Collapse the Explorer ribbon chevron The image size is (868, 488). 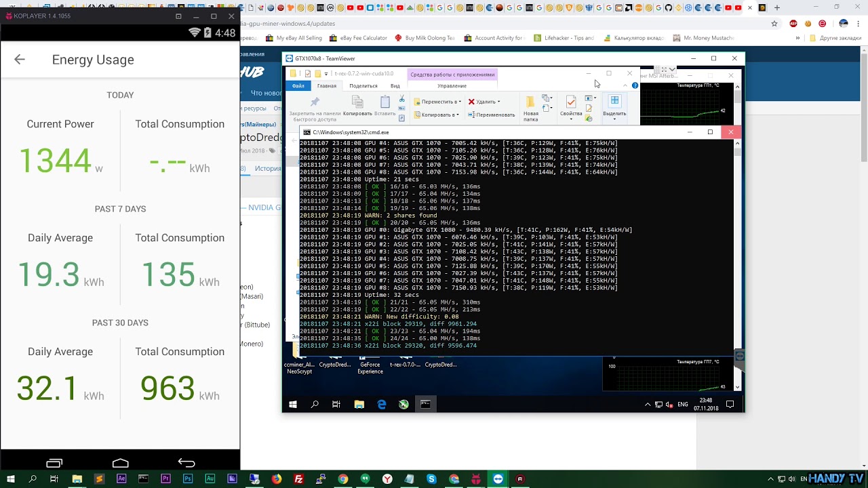(x=625, y=85)
